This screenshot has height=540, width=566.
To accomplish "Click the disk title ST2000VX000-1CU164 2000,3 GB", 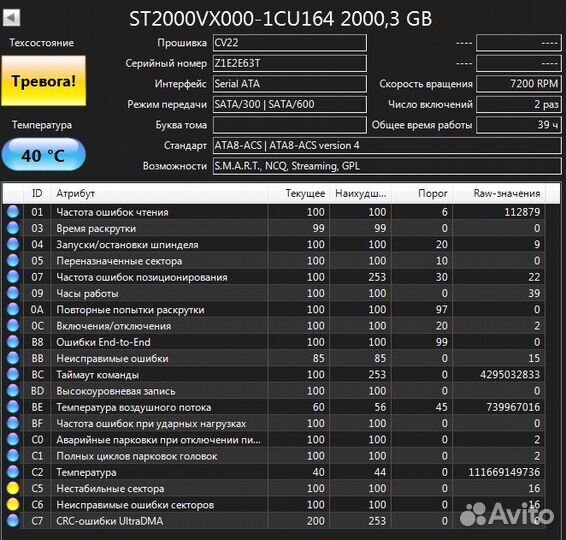I will [280, 18].
